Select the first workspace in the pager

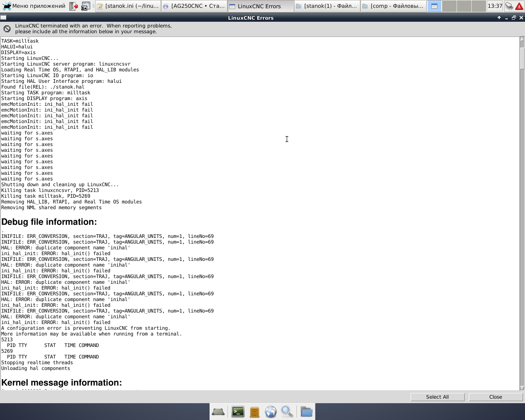tap(434, 6)
